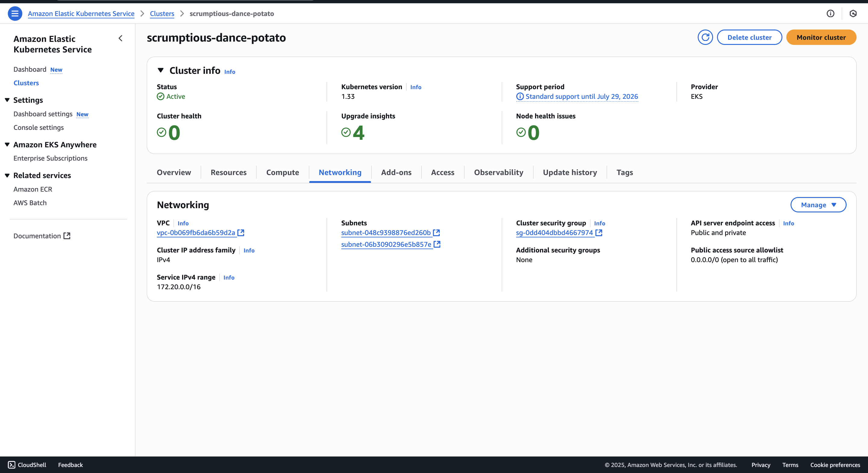Open Cookie preferences in the footer
868x473 pixels.
[x=835, y=465]
